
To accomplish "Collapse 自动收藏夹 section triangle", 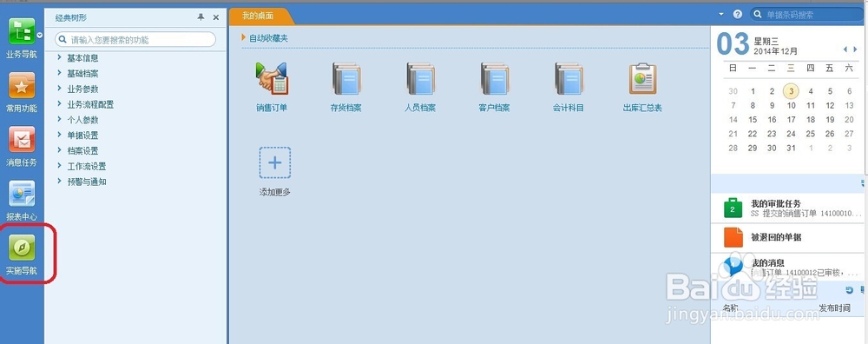I will pyautogui.click(x=244, y=38).
